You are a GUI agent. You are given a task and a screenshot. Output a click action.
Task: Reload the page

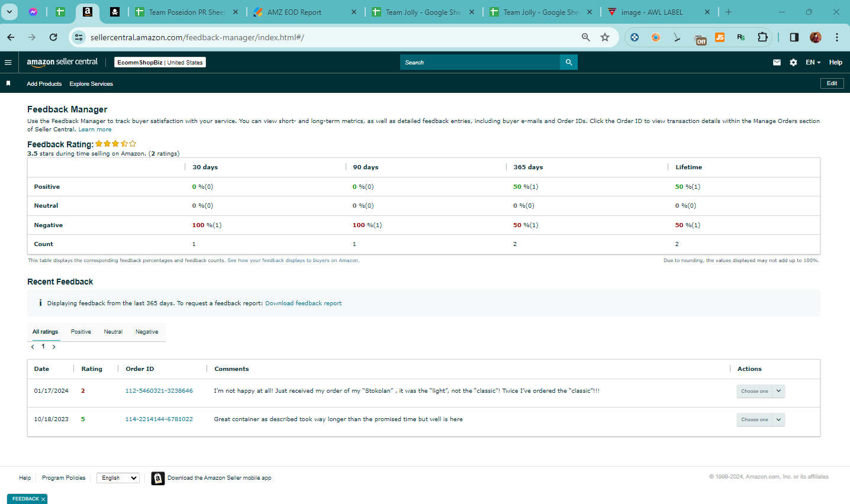[53, 37]
